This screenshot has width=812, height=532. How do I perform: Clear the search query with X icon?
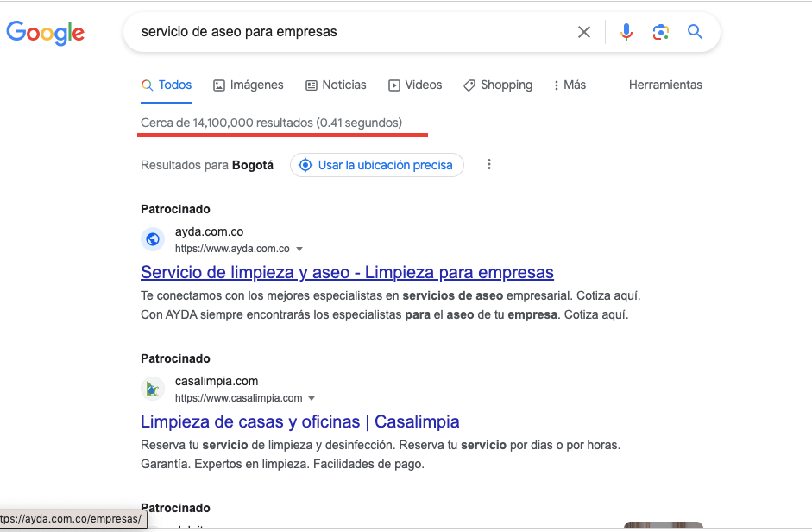pyautogui.click(x=584, y=32)
